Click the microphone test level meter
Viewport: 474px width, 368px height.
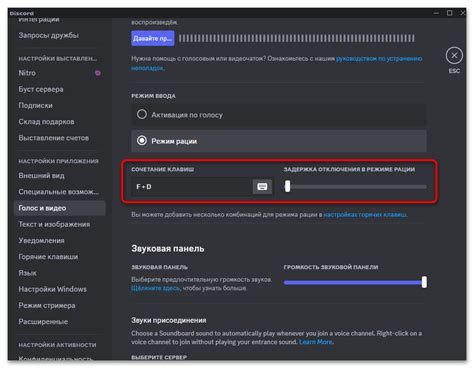(x=297, y=38)
